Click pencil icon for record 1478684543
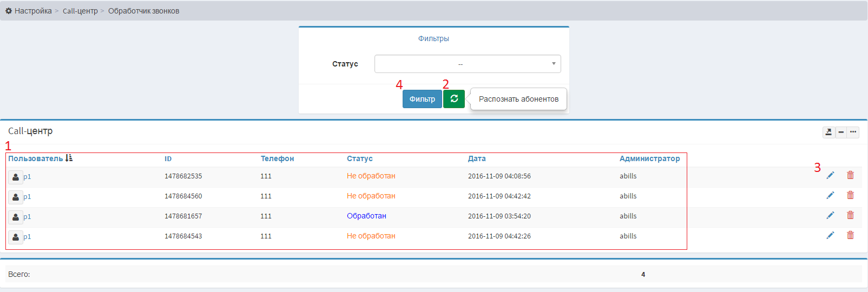Image resolution: width=868 pixels, height=292 pixels. [x=830, y=235]
